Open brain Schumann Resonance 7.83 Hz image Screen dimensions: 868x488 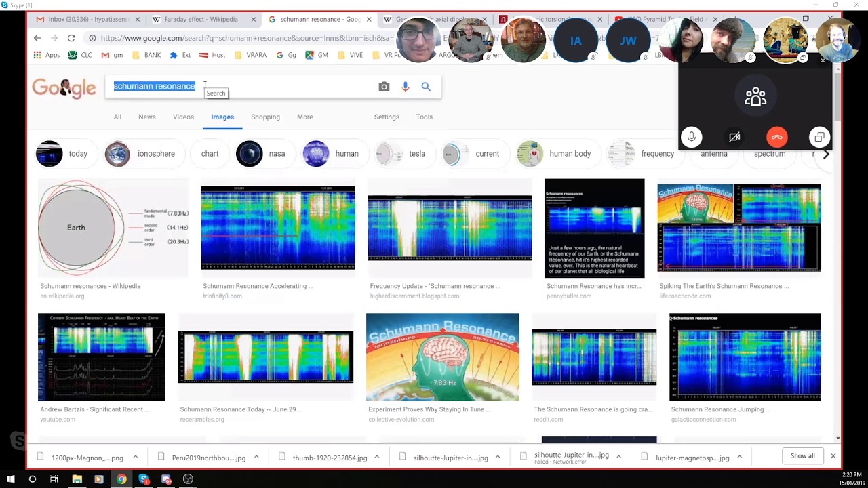(x=442, y=357)
